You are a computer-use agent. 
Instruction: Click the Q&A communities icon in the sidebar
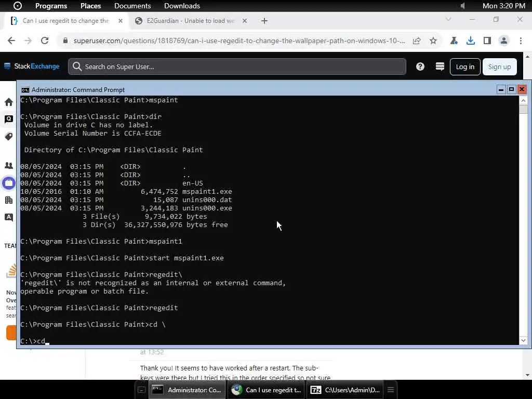pos(9,217)
